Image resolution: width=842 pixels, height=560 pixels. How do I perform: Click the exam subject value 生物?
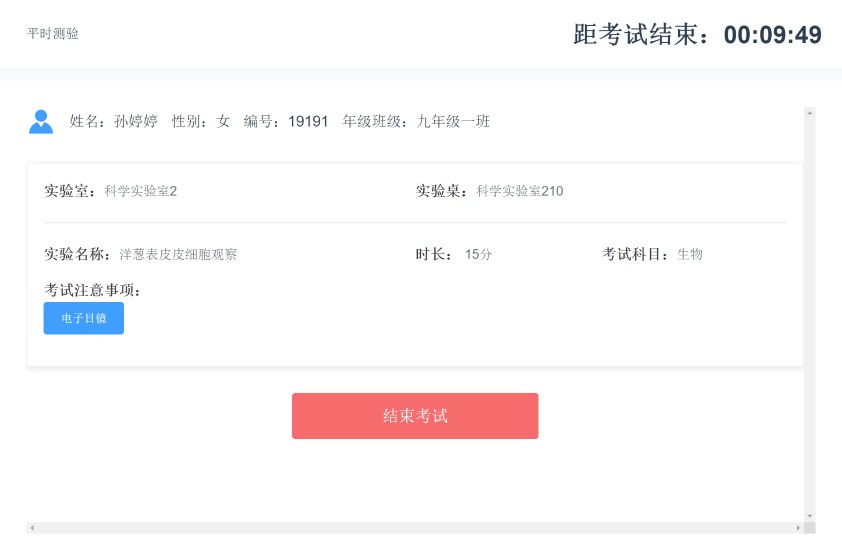[x=689, y=254]
